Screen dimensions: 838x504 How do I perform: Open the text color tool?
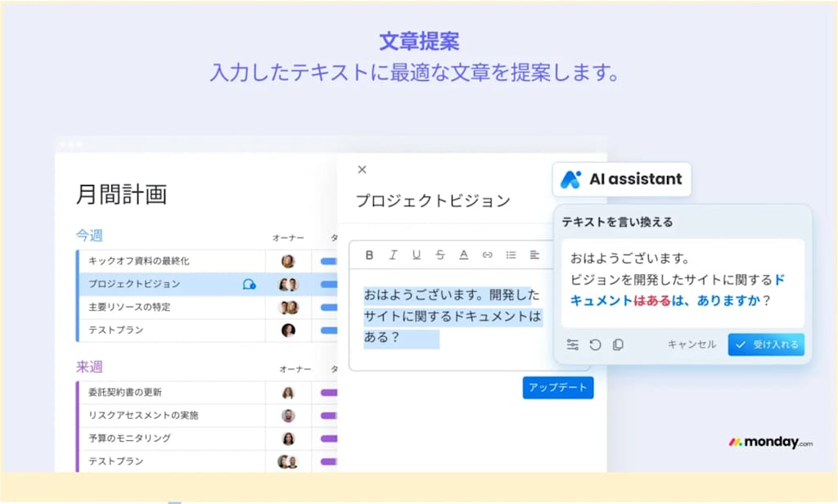click(463, 255)
